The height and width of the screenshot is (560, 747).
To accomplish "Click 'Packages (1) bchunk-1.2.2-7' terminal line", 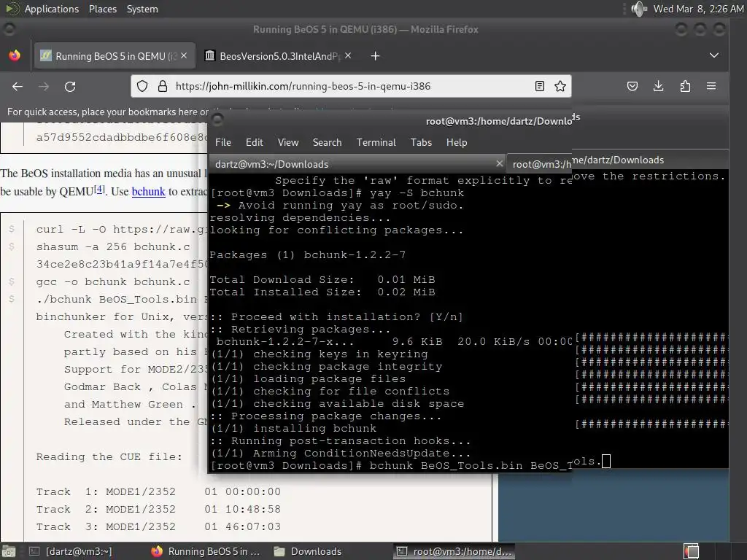I will click(x=308, y=254).
